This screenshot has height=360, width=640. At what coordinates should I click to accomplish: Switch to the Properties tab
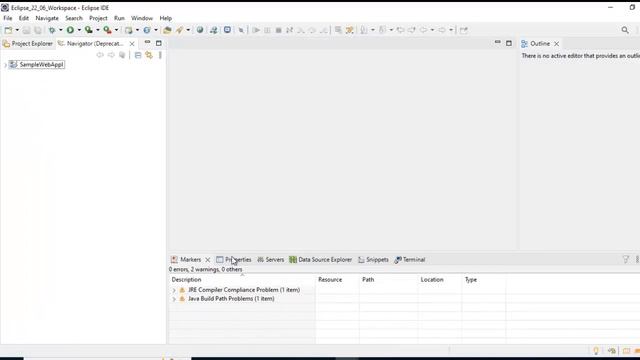click(234, 260)
